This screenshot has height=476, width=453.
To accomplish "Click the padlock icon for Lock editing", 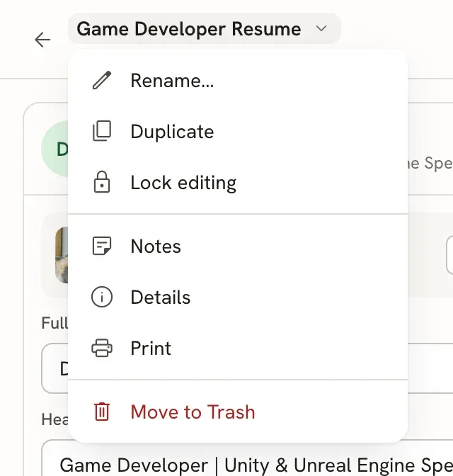I will click(102, 182).
